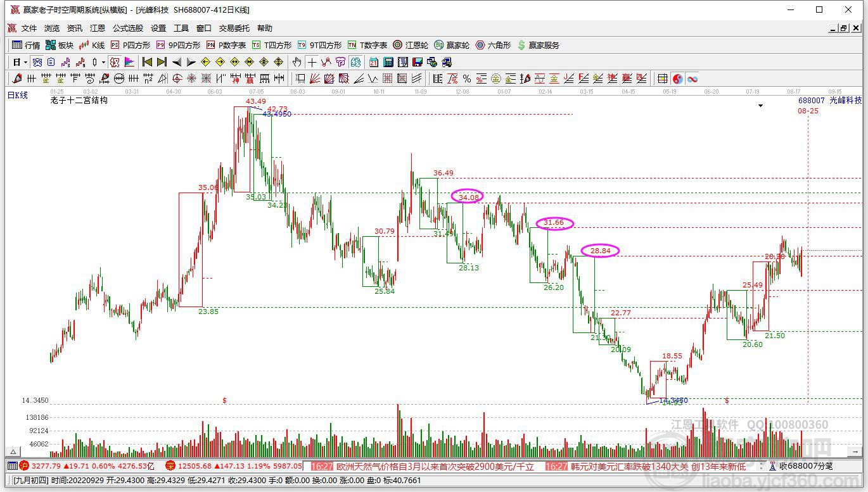Open 赢家服务 with dollar icon

539,45
